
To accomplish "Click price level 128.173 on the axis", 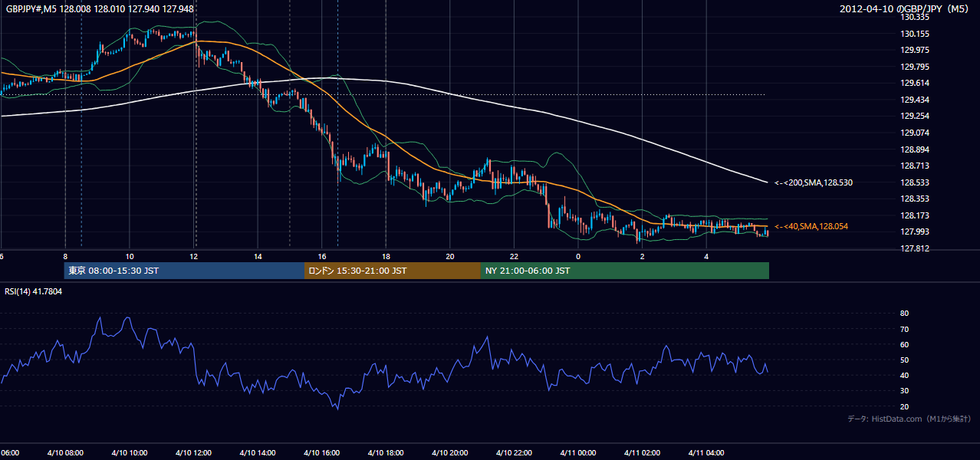I will (915, 215).
